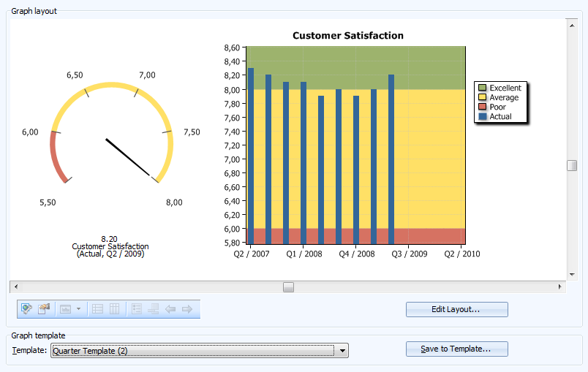Click the gauge needle on the dial
The image size is (588, 372).
click(131, 157)
